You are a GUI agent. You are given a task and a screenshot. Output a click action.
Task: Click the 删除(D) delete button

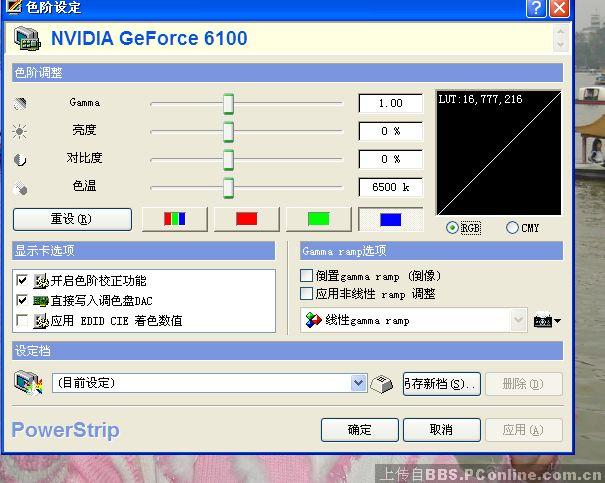click(524, 384)
